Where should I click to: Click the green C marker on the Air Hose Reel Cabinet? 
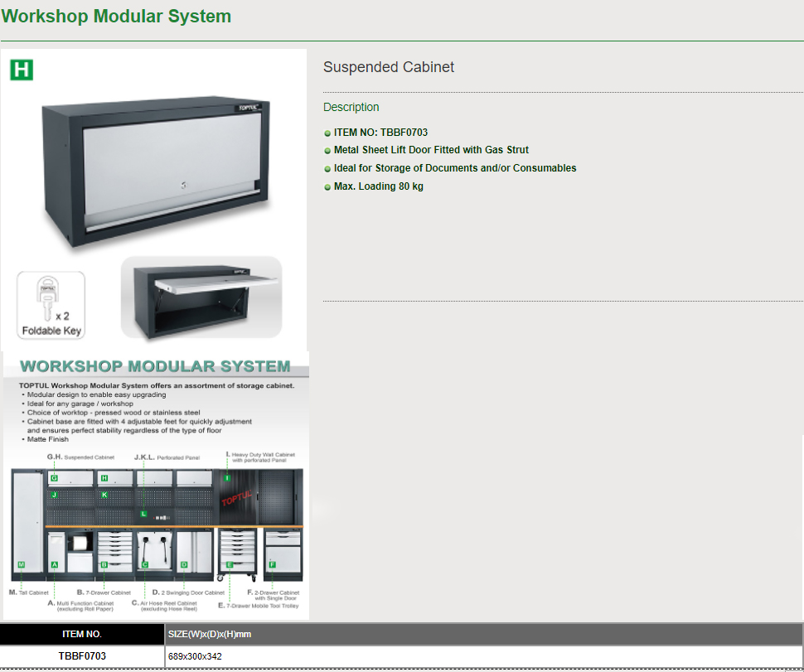[145, 564]
